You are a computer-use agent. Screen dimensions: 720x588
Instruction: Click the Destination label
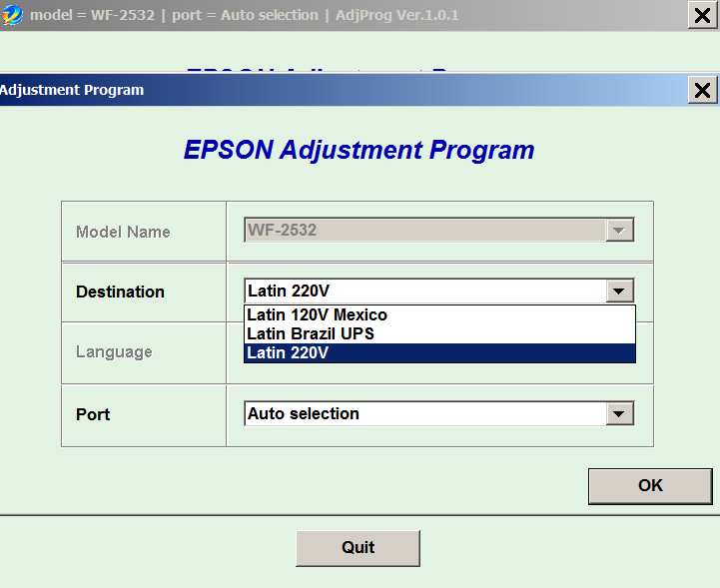coord(120,292)
